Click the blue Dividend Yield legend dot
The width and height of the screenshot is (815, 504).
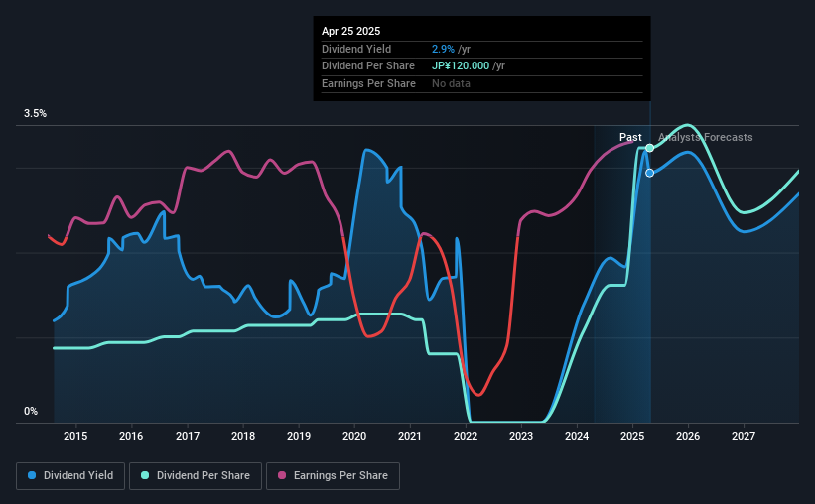click(x=32, y=475)
